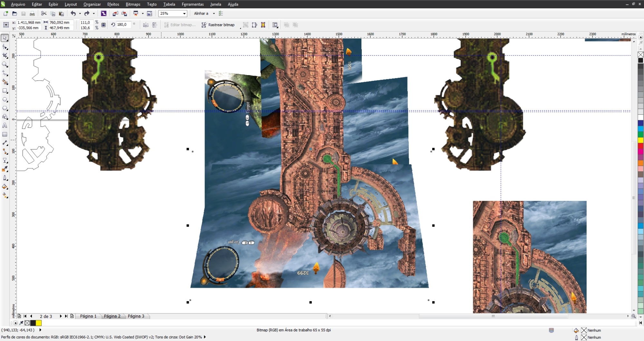The height and width of the screenshot is (341, 644).
Task: Go to the next page arrow
Action: (60, 316)
